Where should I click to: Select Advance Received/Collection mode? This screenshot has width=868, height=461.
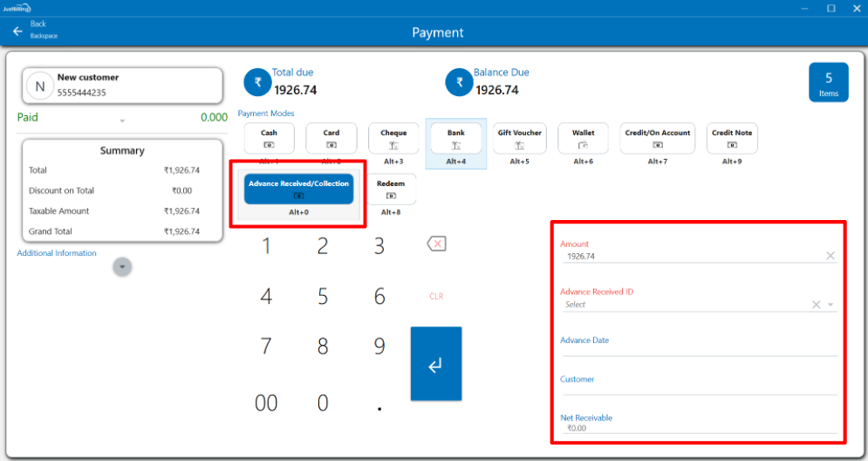298,189
